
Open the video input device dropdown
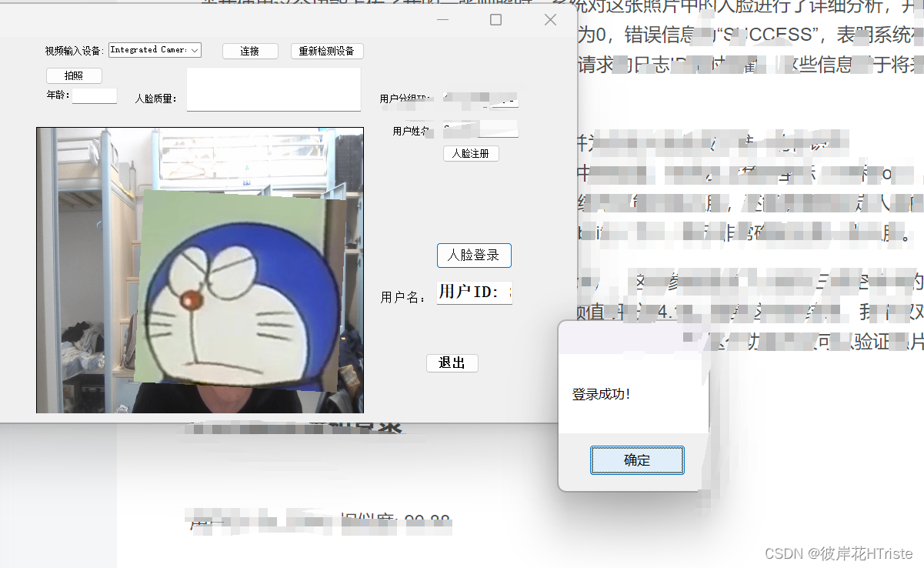pyautogui.click(x=155, y=50)
